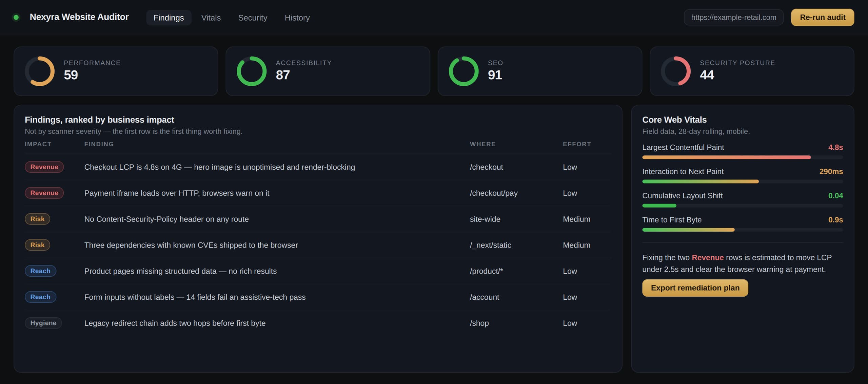Click the Security Posture score ring
Screen dimensions: 868x384
coord(676,71)
